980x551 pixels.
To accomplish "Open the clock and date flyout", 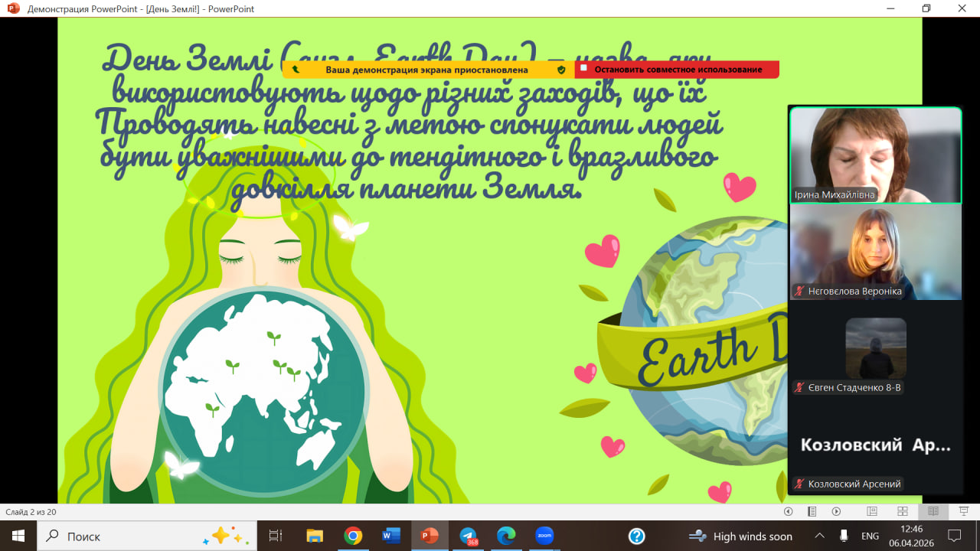I will click(x=911, y=536).
